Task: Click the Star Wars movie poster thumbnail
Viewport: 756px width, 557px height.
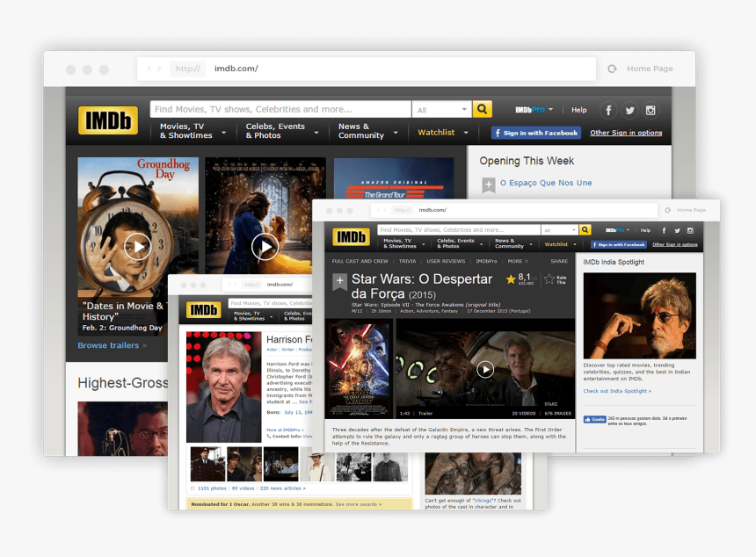Action: click(x=359, y=368)
